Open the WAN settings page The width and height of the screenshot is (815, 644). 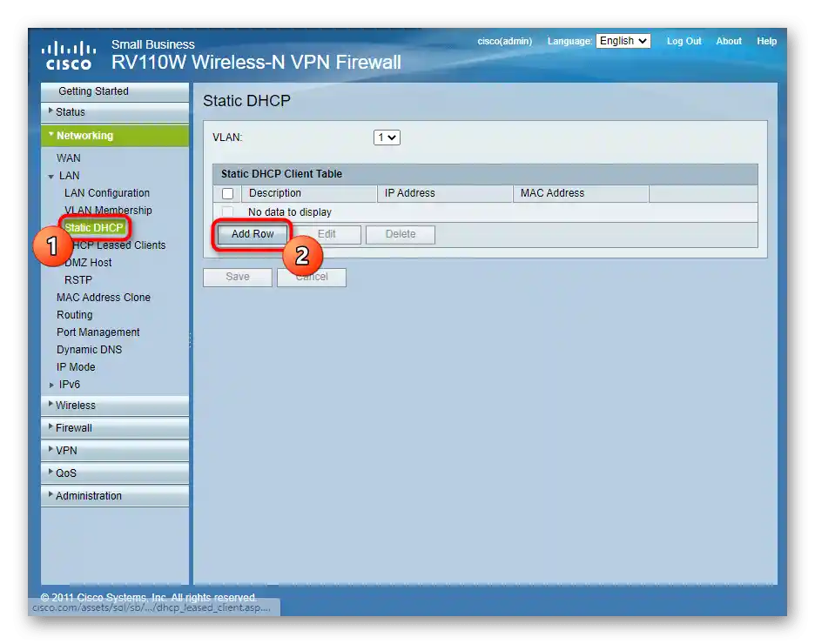(69, 158)
